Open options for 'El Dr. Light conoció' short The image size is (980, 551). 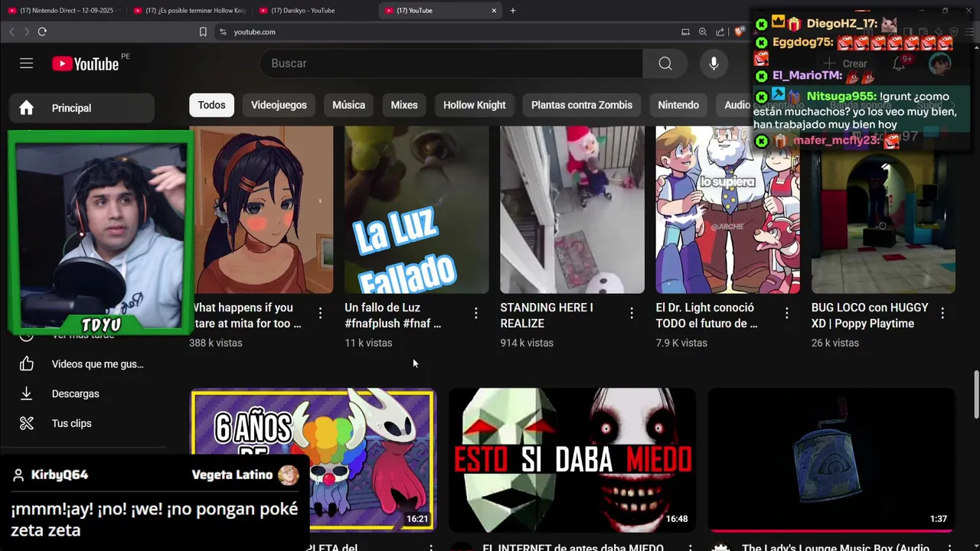pyautogui.click(x=786, y=313)
